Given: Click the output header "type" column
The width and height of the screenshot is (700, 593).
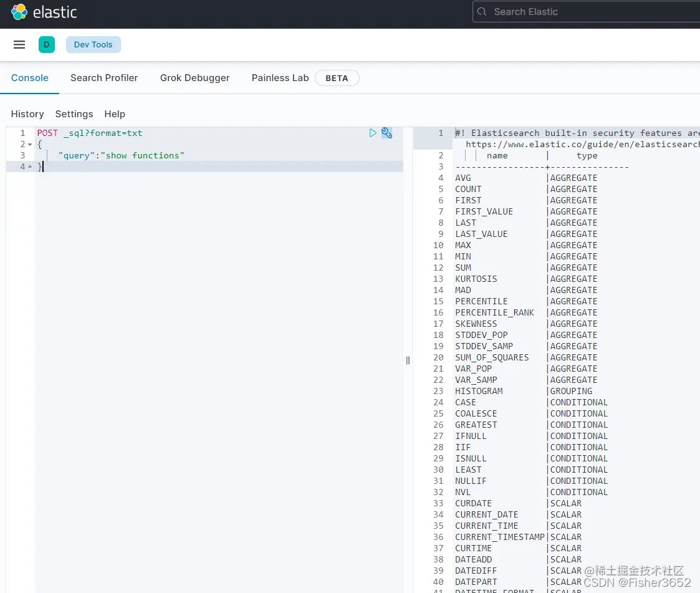Looking at the screenshot, I should tap(587, 155).
